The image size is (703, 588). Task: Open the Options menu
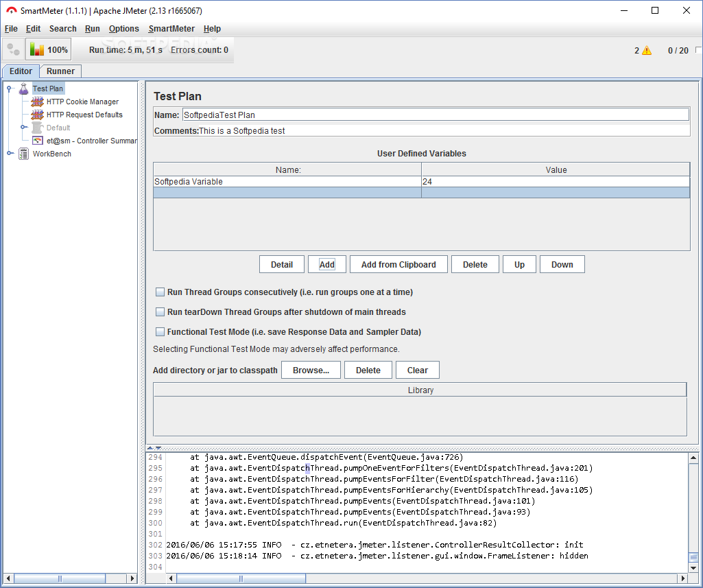pyautogui.click(x=123, y=29)
